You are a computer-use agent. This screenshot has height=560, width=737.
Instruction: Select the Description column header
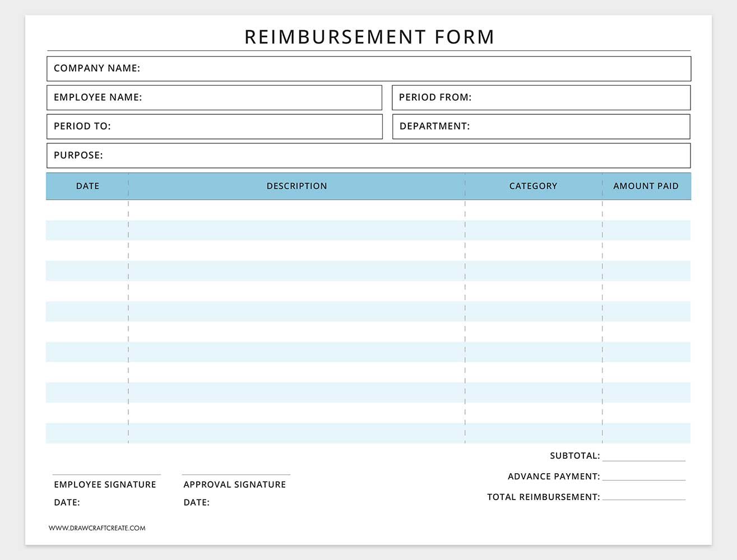[296, 186]
